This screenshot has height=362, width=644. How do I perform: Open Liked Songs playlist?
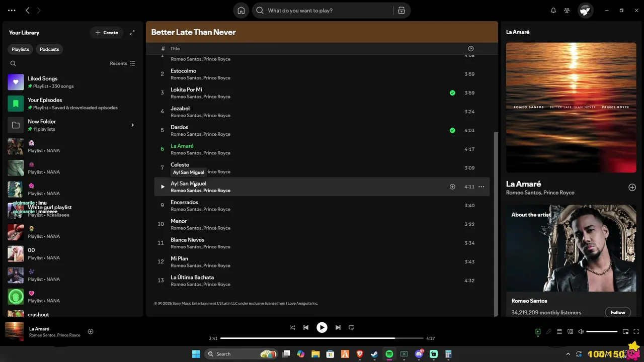coord(73,82)
